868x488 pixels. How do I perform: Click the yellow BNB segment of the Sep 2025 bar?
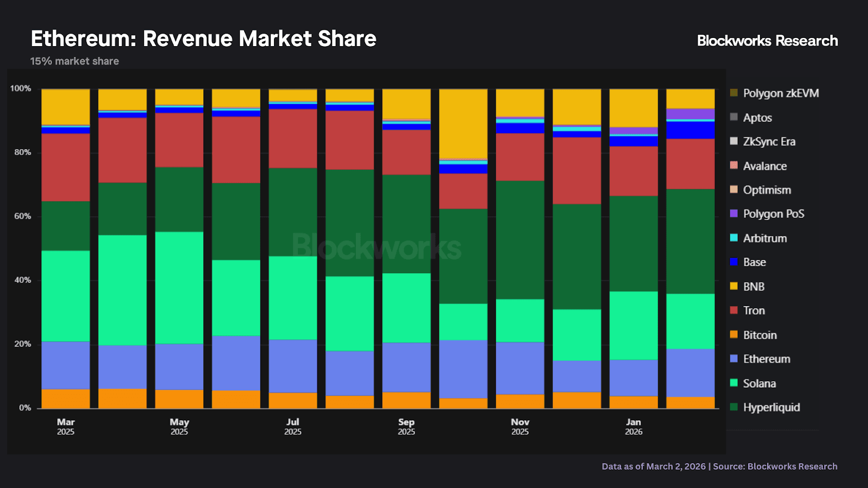pyautogui.click(x=406, y=104)
